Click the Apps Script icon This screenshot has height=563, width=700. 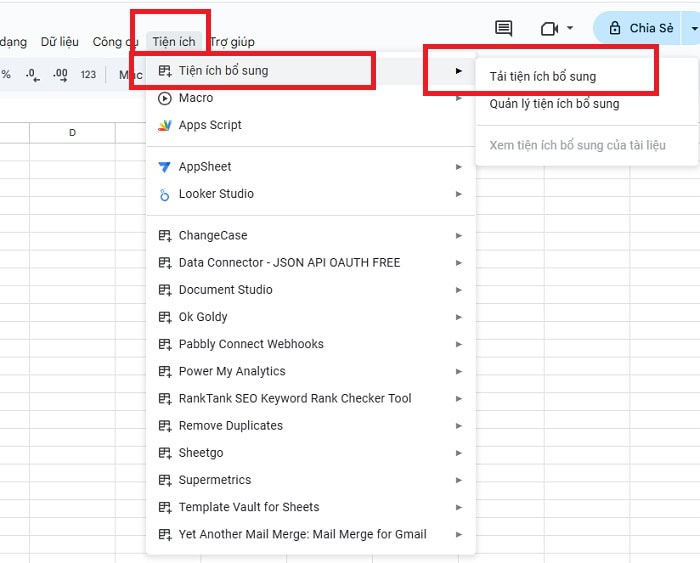tap(165, 126)
